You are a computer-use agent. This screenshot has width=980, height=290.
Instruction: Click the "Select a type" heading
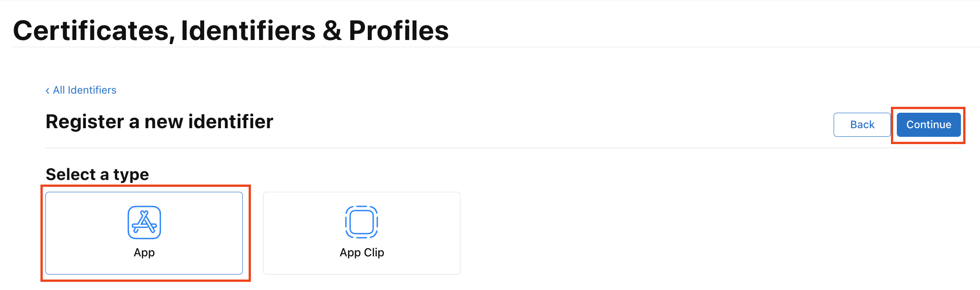click(x=97, y=175)
